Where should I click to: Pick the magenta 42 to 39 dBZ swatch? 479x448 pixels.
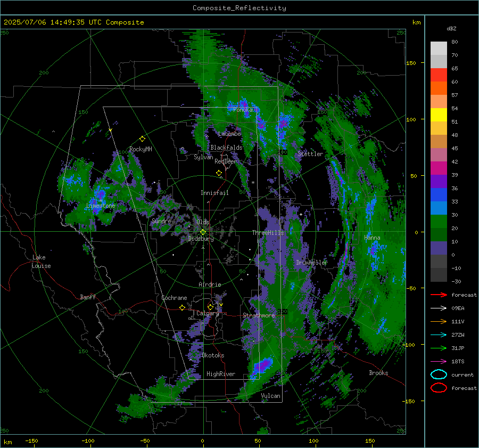tap(439, 168)
